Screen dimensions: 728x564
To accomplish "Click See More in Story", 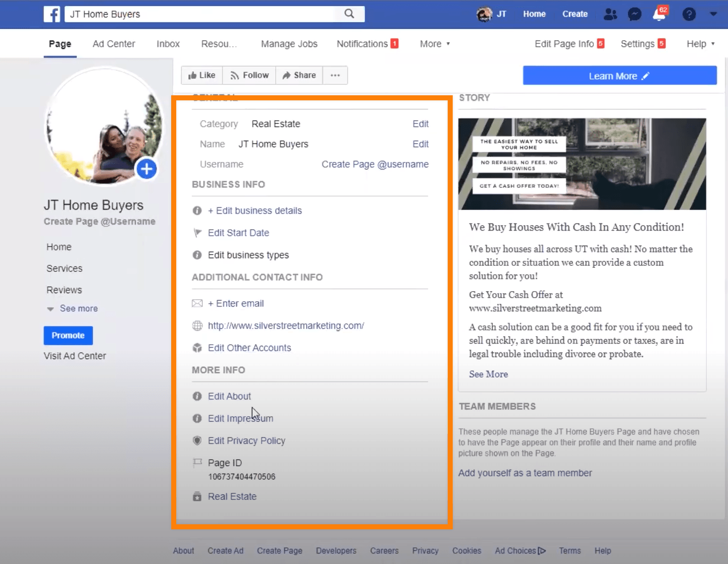I will coord(488,374).
